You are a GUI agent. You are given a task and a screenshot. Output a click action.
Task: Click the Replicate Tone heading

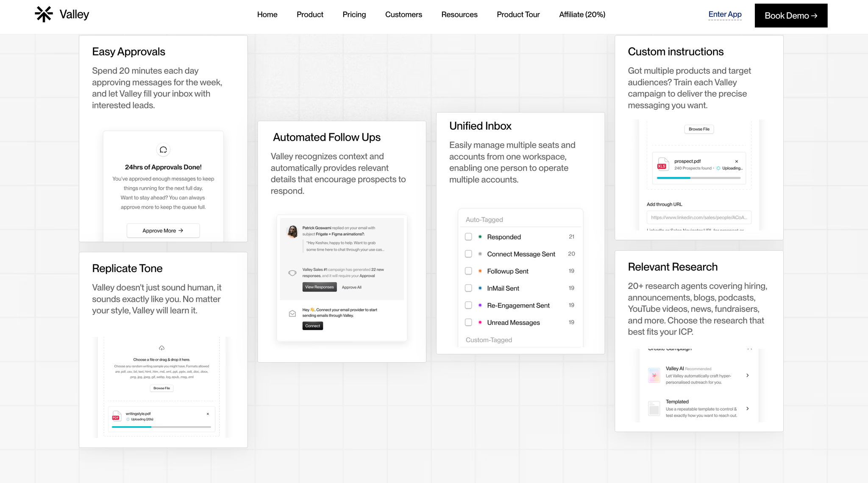127,269
